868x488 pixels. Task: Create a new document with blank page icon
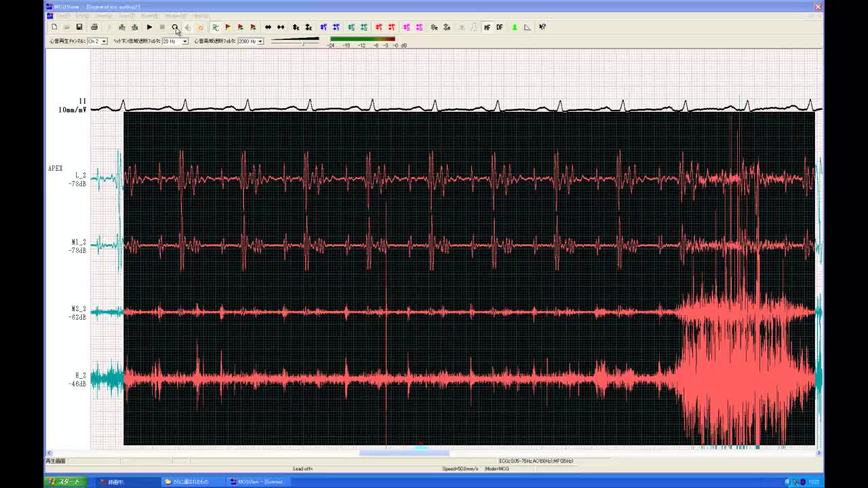pos(54,27)
